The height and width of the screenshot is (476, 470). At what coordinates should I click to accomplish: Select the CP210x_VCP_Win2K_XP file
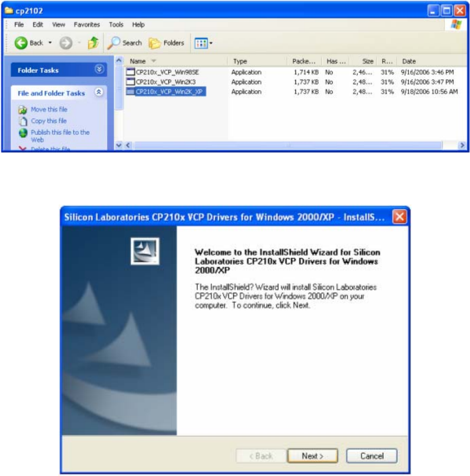[169, 92]
